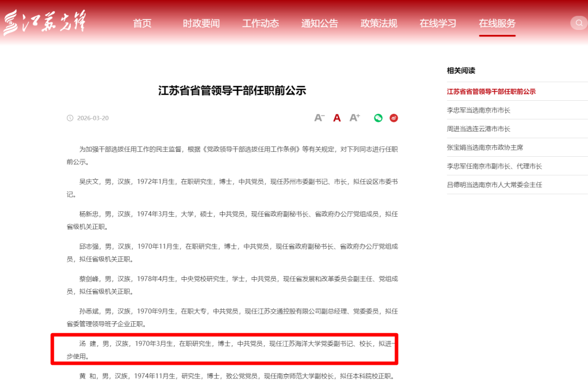Decrease font size with A- icon
Image resolution: width=588 pixels, height=392 pixels.
pos(320,118)
